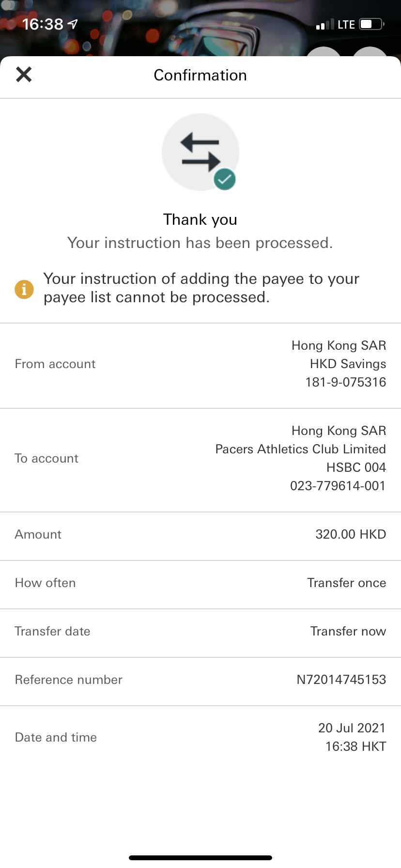
Task: Tap the 'Thank you' heading
Action: click(x=200, y=219)
